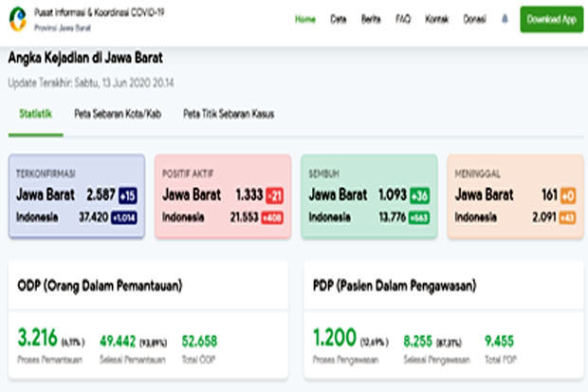This screenshot has width=588, height=392.
Task: Click the Indonesia value 13.776
Action: click(x=393, y=217)
